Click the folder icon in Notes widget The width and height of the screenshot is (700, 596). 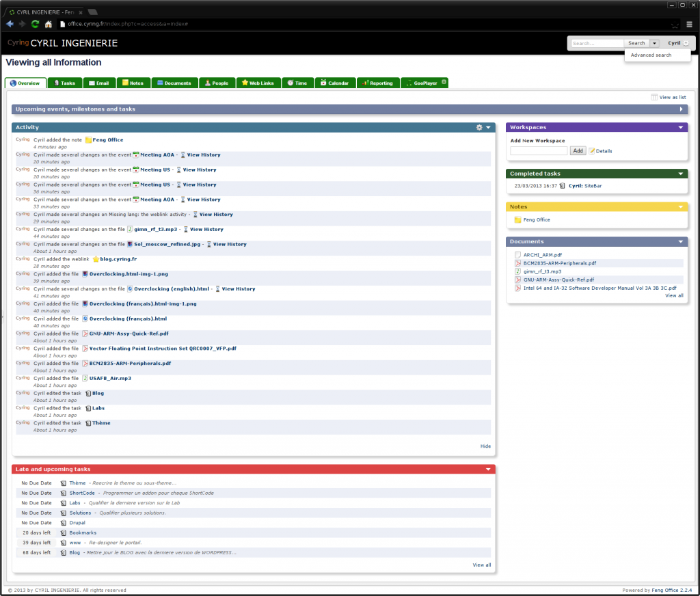tap(517, 220)
